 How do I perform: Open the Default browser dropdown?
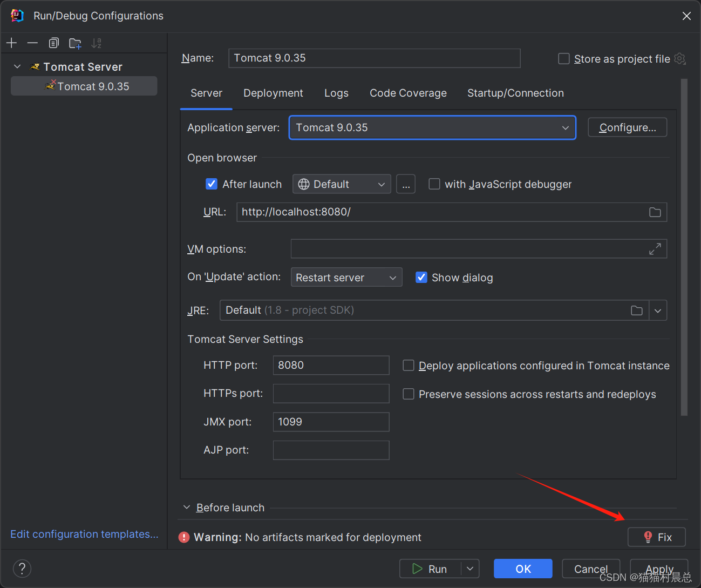(x=342, y=184)
